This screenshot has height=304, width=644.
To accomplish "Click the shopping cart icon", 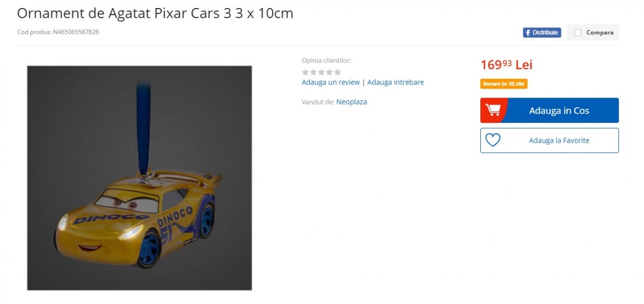I will coord(493,110).
